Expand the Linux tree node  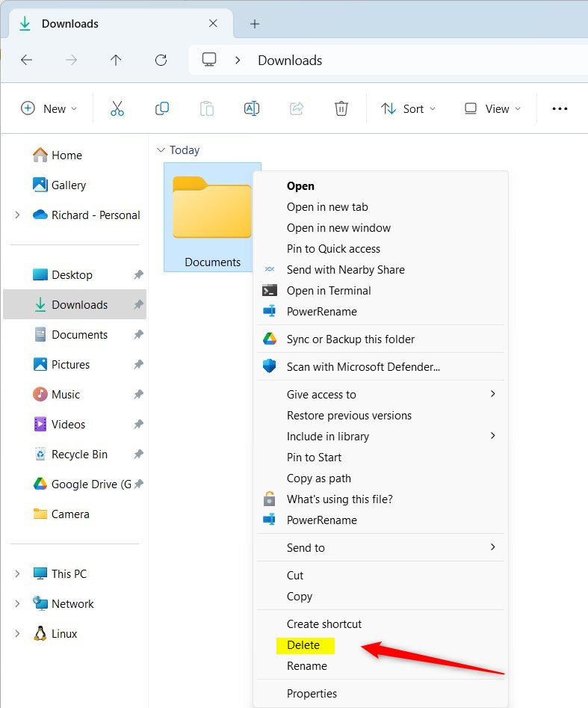(17, 634)
